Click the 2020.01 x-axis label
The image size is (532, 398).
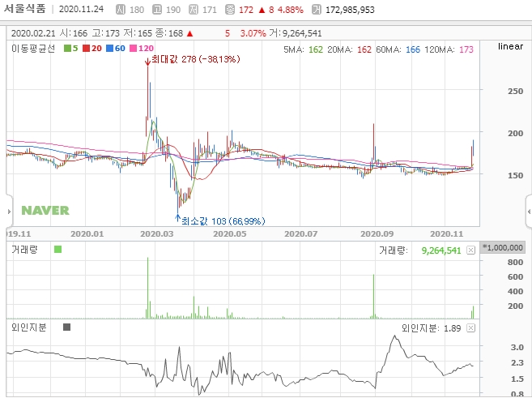(87, 234)
